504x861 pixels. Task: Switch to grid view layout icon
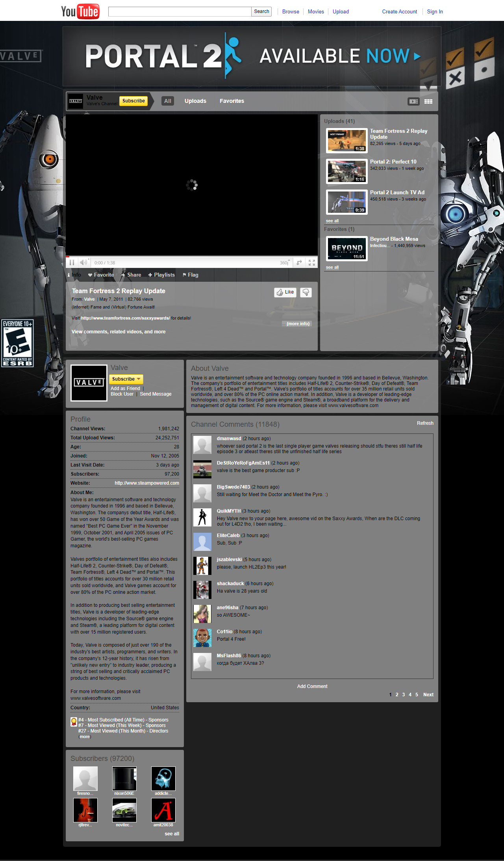(x=428, y=101)
